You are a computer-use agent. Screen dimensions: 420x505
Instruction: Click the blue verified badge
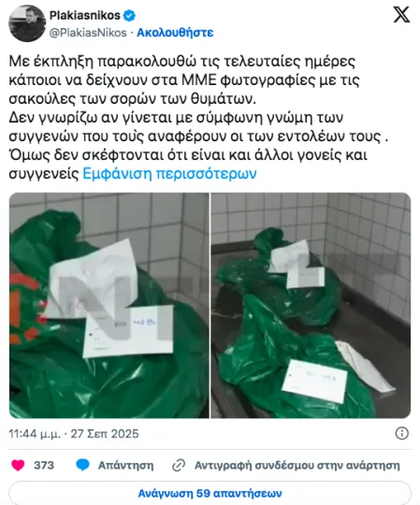tap(129, 15)
